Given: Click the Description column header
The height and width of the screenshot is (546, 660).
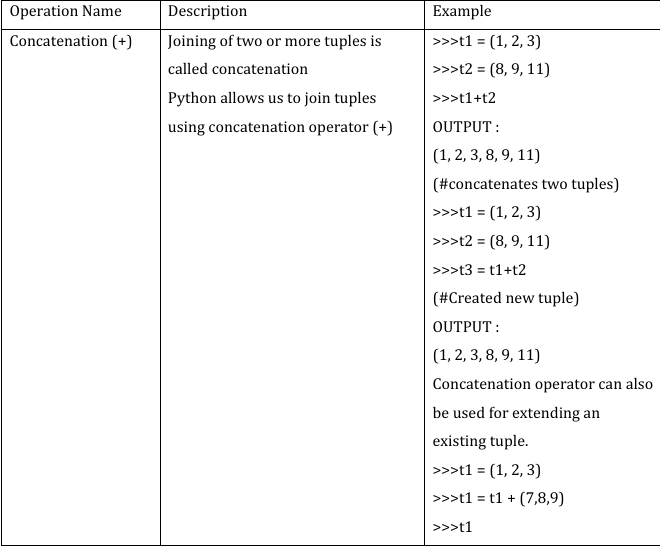Looking at the screenshot, I should pos(208,11).
